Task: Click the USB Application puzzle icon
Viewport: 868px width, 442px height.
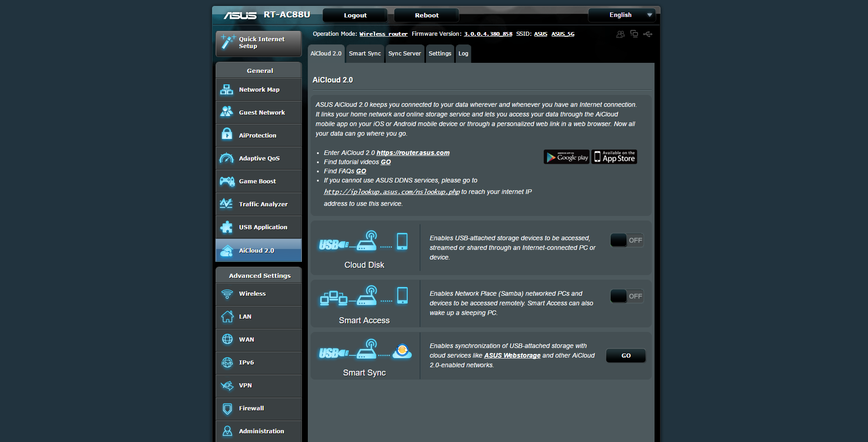Action: point(226,227)
